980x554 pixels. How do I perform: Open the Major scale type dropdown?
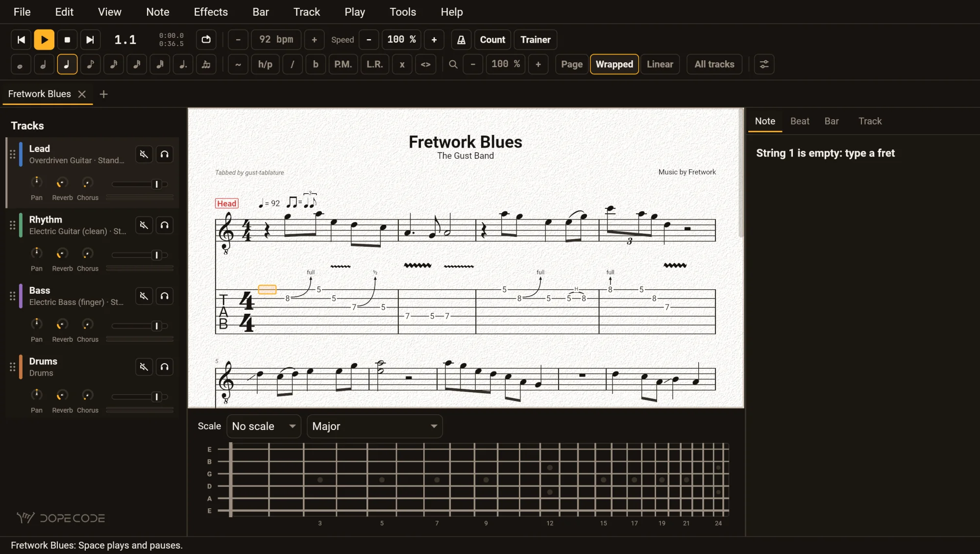click(x=375, y=427)
